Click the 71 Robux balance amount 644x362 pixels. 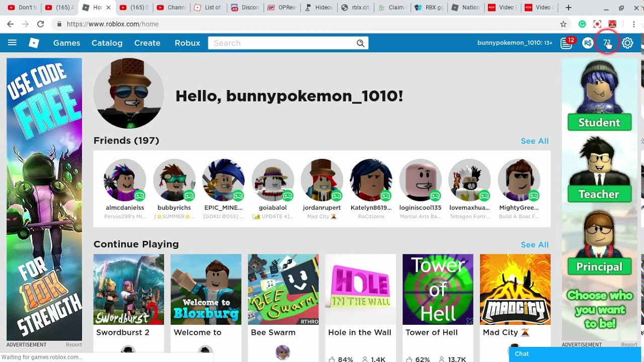[607, 43]
